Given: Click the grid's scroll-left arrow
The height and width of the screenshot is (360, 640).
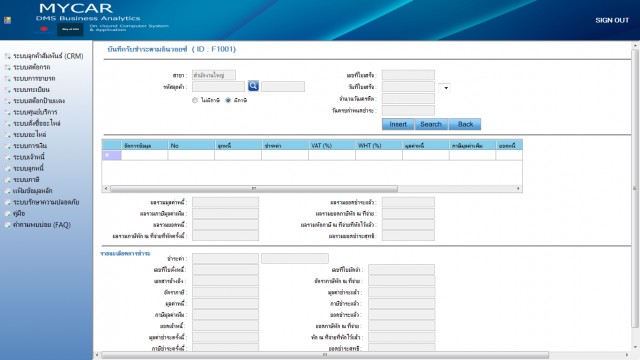Looking at the screenshot, I should pos(106,189).
